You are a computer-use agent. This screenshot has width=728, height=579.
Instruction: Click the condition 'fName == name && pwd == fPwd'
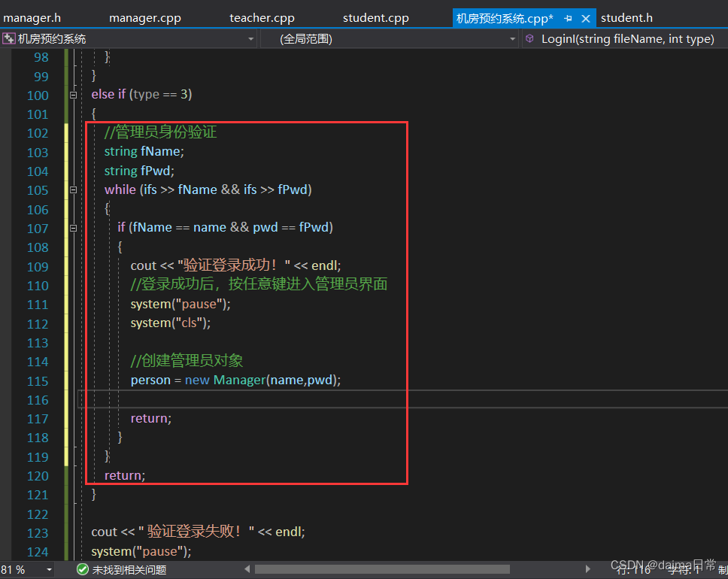click(231, 227)
